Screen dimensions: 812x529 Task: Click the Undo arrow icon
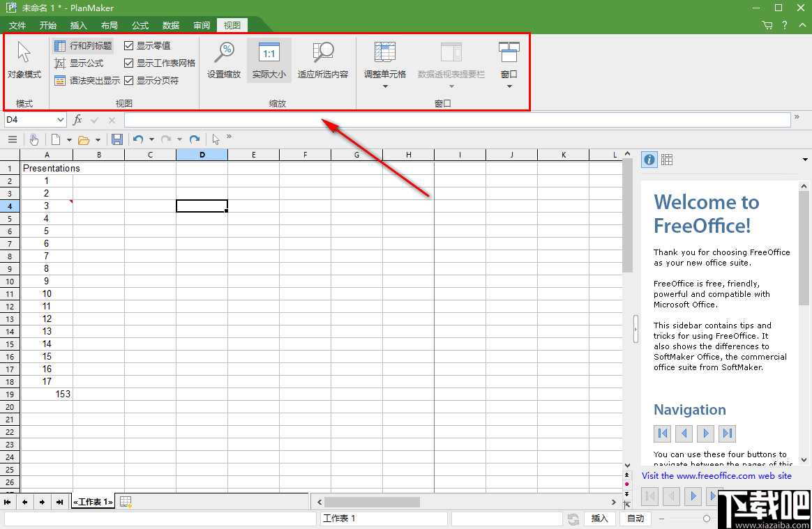(139, 139)
